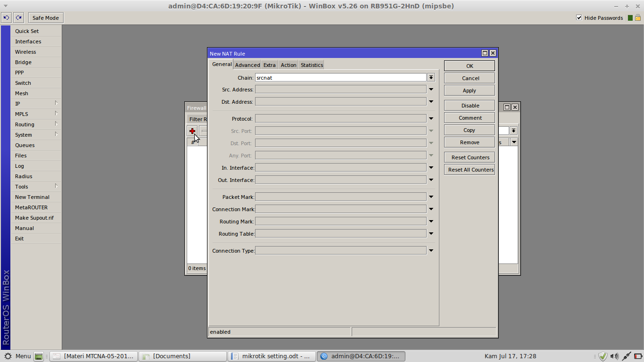Click the OK button
The image size is (644, 362).
pos(470,66)
